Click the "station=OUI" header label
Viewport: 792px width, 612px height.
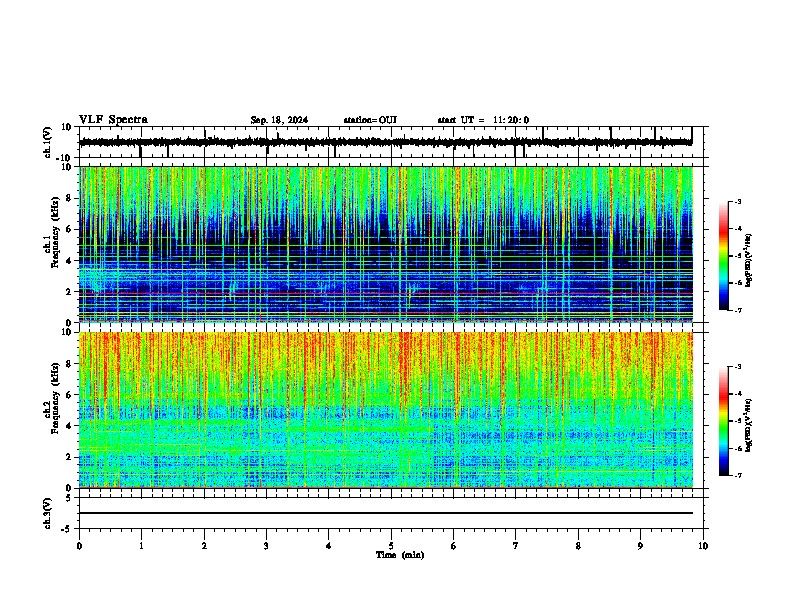click(x=370, y=120)
